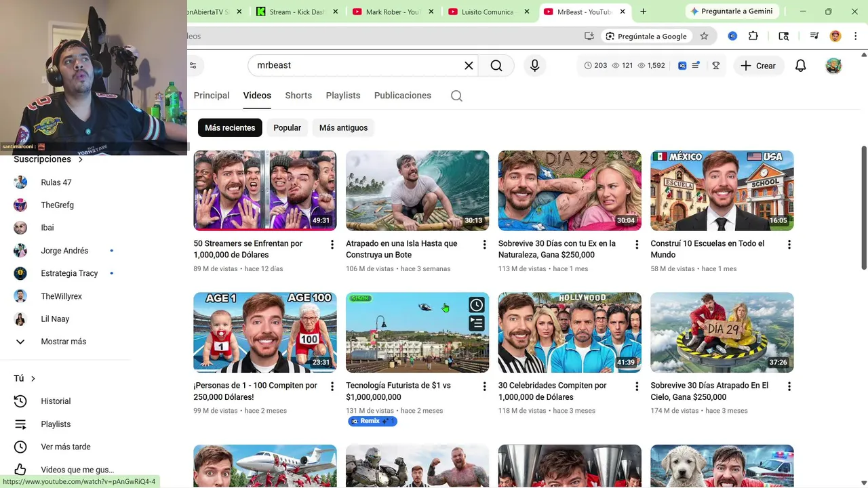The height and width of the screenshot is (488, 868).
Task: Open 50 Streamers se Enfrentan thumbnail
Action: coord(265,190)
